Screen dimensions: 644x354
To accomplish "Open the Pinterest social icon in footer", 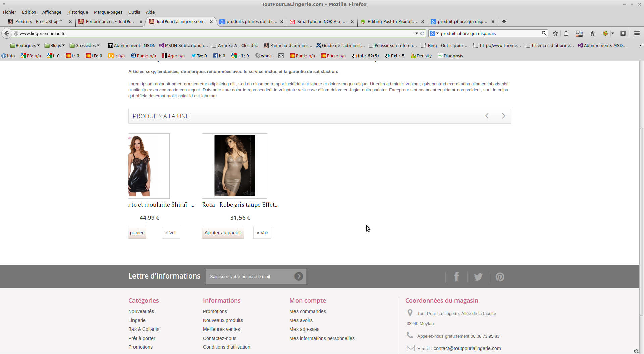I will pos(500,277).
